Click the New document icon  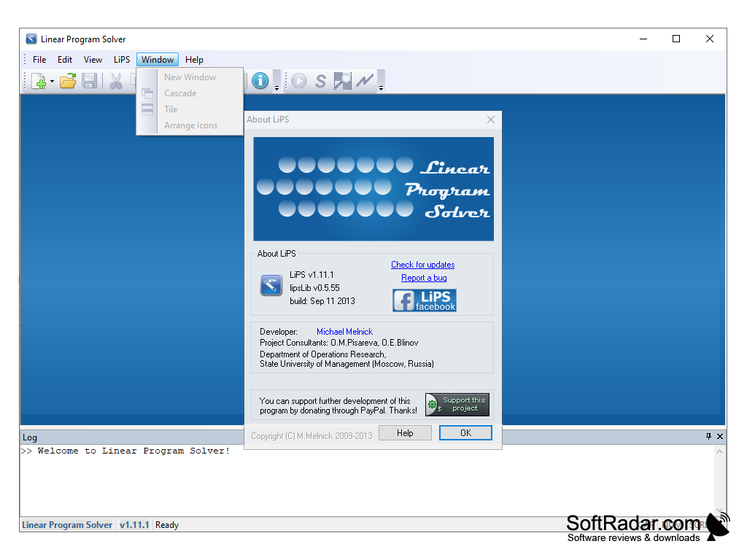[x=39, y=81]
